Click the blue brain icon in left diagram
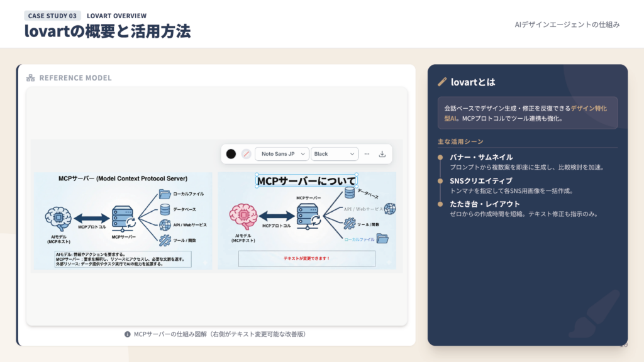Image resolution: width=644 pixels, height=362 pixels. tap(58, 219)
